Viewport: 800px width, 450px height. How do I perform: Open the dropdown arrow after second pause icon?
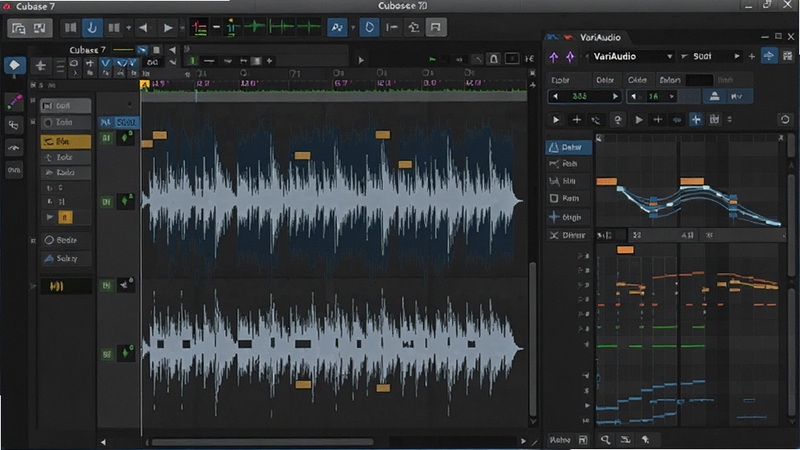[x=128, y=28]
